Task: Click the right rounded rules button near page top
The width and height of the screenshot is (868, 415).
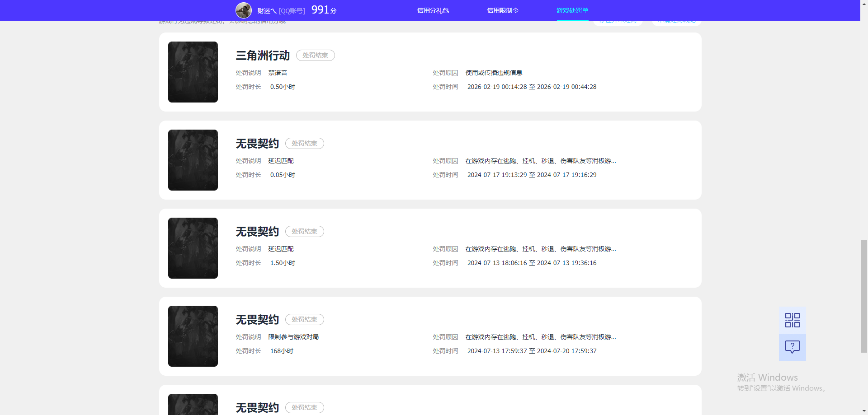Action: click(x=676, y=20)
